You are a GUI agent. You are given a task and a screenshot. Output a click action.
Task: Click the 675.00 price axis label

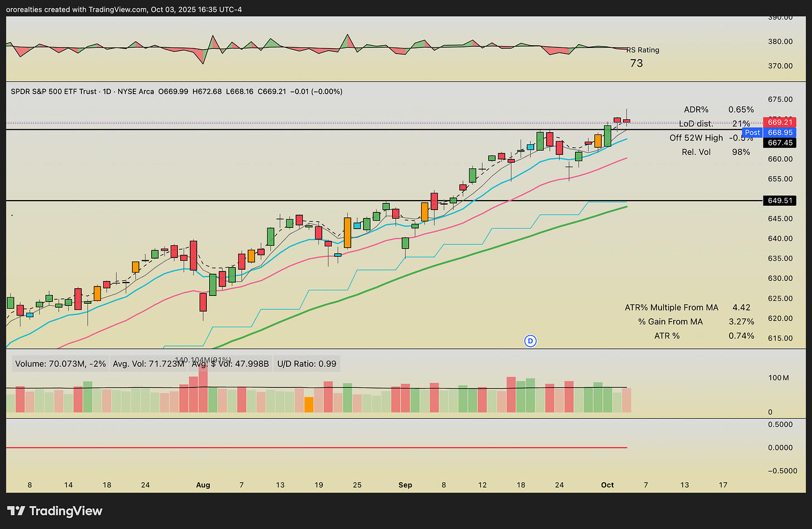point(780,99)
